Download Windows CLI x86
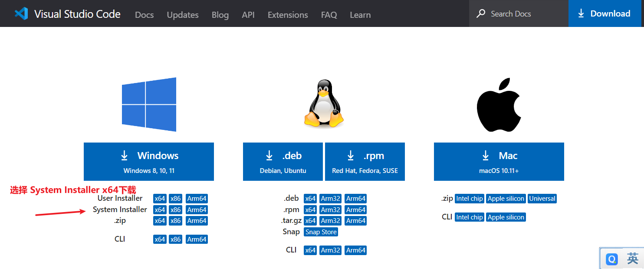This screenshot has width=644, height=269. [x=175, y=239]
